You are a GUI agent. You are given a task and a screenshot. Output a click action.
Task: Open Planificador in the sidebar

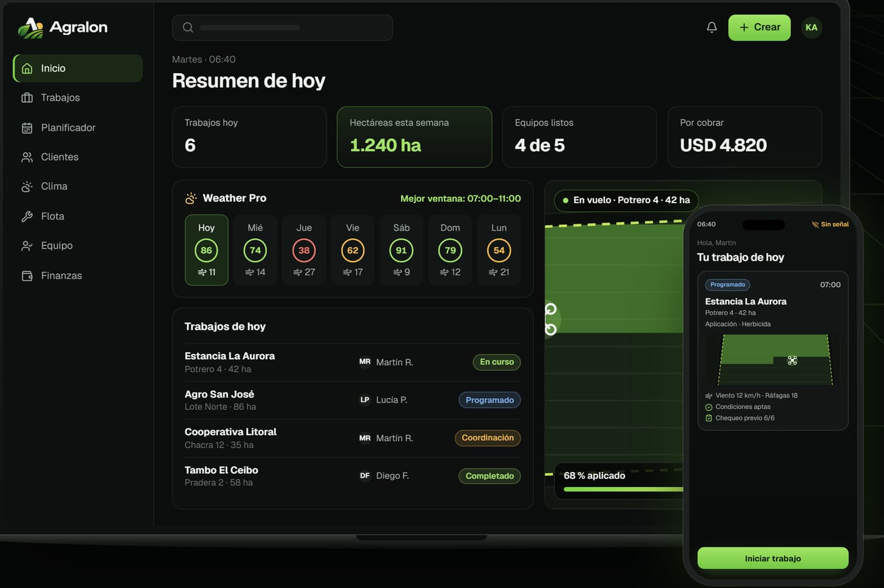[78, 127]
